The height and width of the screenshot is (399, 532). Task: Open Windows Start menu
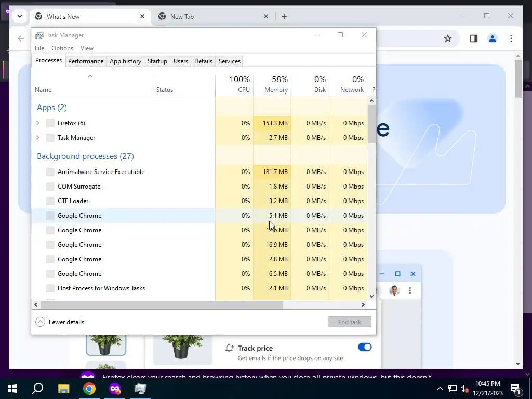pyautogui.click(x=12, y=389)
